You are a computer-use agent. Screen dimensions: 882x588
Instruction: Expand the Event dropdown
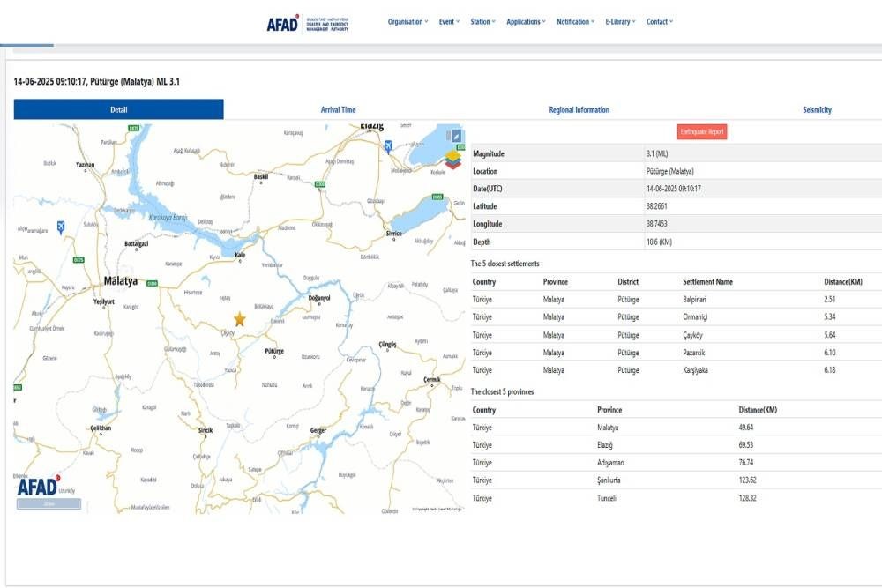pyautogui.click(x=448, y=21)
